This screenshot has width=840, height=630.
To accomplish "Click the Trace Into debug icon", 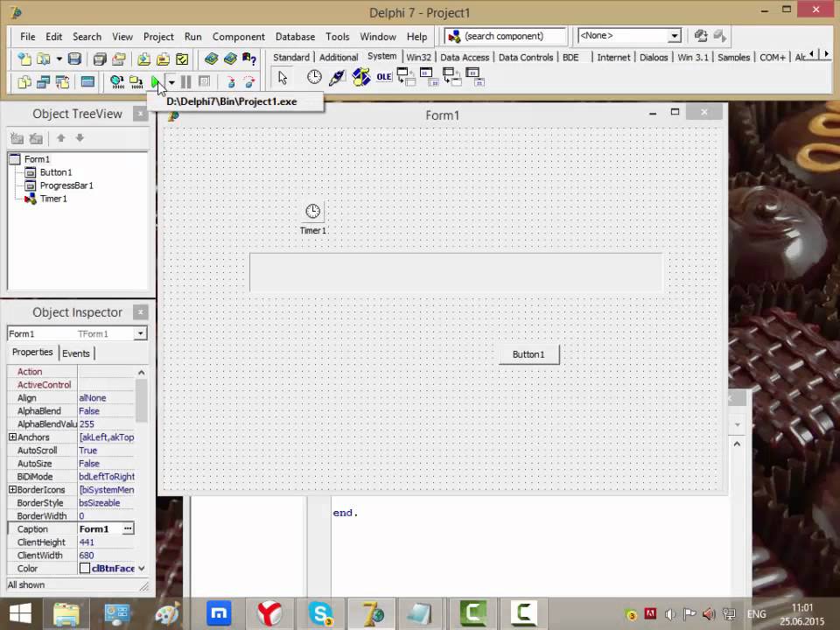I will (x=230, y=82).
